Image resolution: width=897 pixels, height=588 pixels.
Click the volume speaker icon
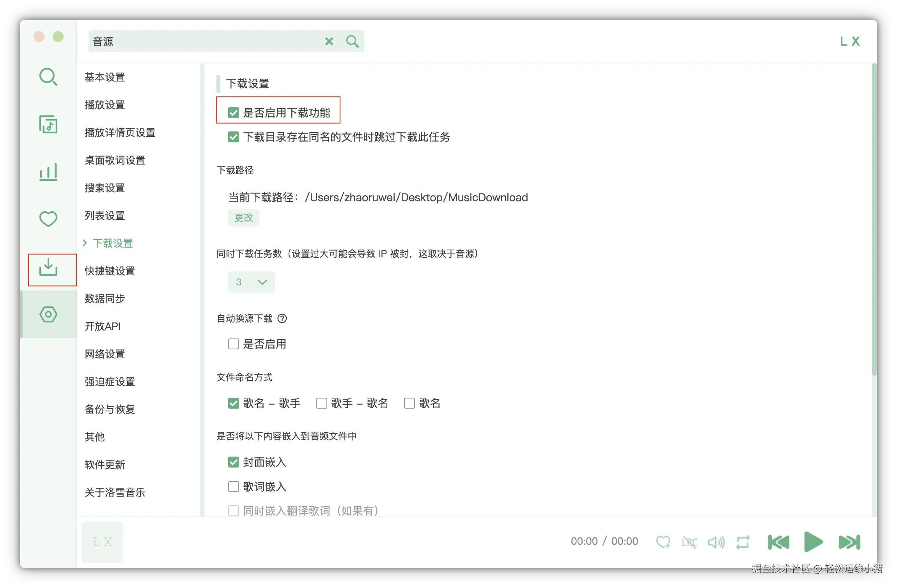coord(716,542)
